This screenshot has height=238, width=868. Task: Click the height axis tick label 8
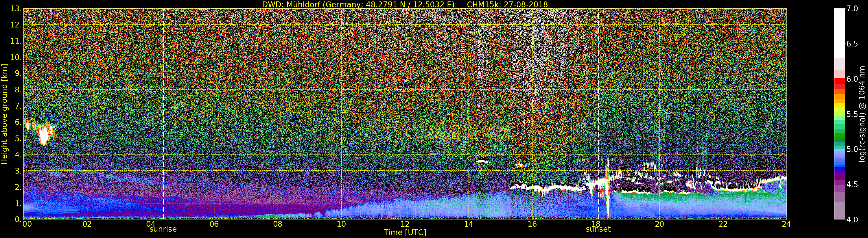click(x=19, y=90)
